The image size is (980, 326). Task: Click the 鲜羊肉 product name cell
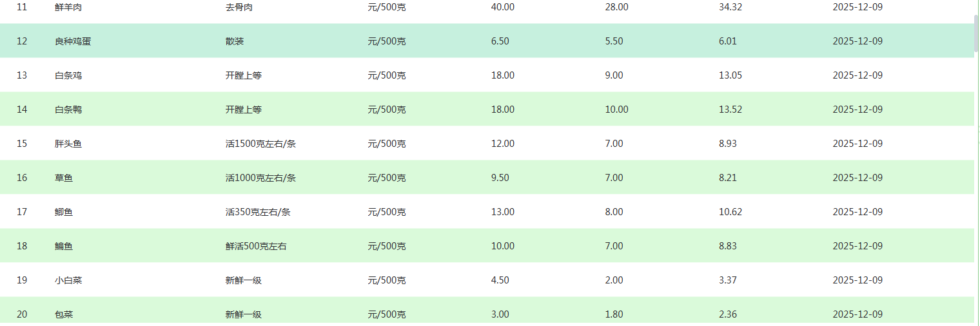68,7
